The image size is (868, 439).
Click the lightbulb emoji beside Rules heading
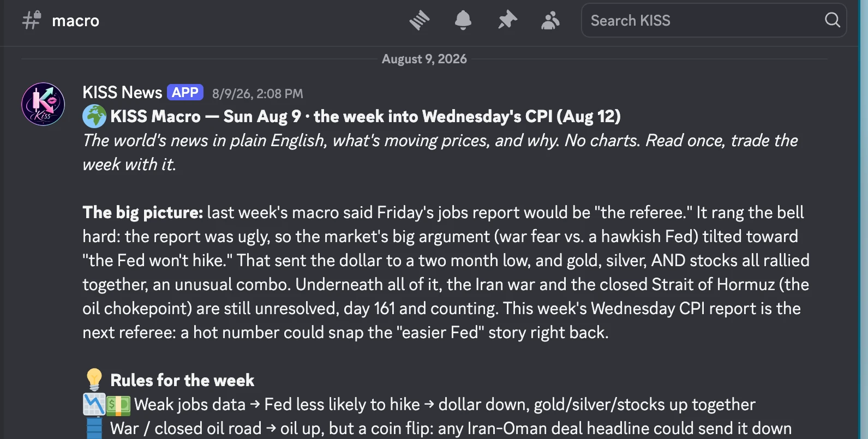[x=94, y=380]
